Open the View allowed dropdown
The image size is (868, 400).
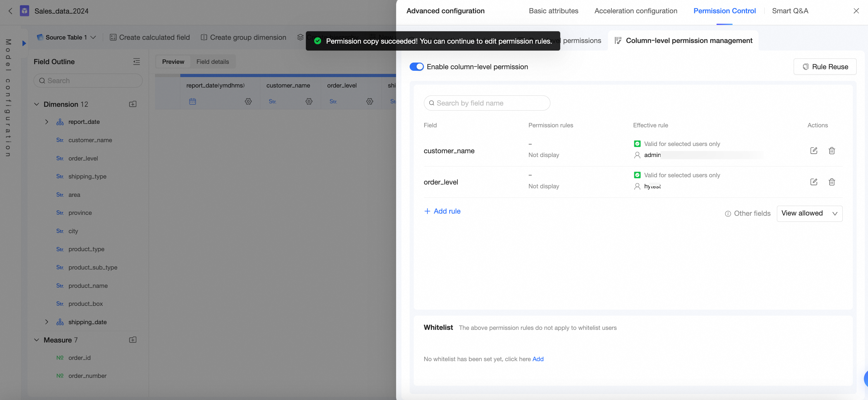pyautogui.click(x=809, y=214)
